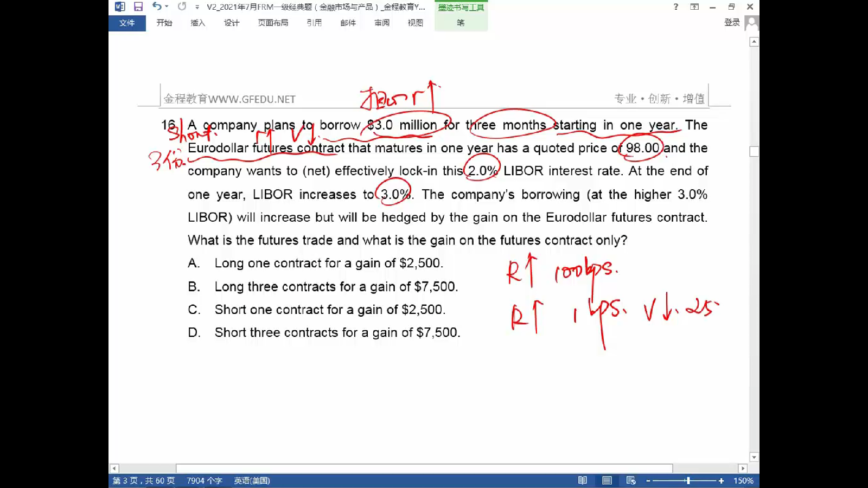
Task: Switch to the 引用 (References) ribbon tab
Action: tap(314, 23)
